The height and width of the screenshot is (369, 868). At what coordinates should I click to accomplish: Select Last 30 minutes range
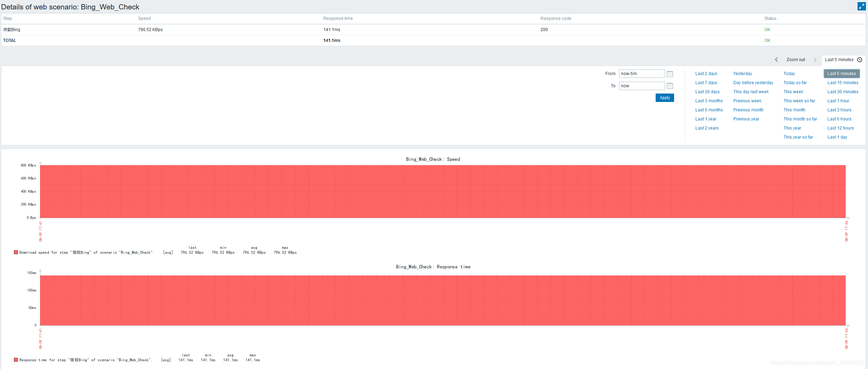pos(843,92)
